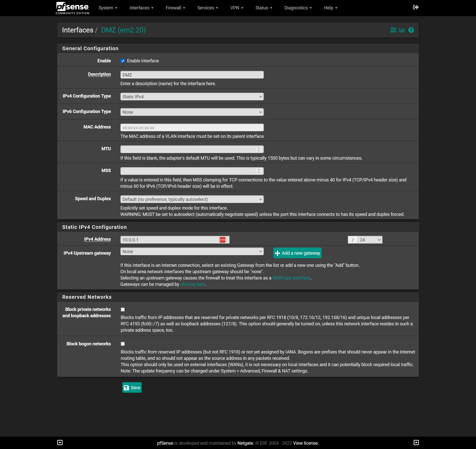Open Help menu
Screen dimensions: 476x449
pyautogui.click(x=331, y=8)
